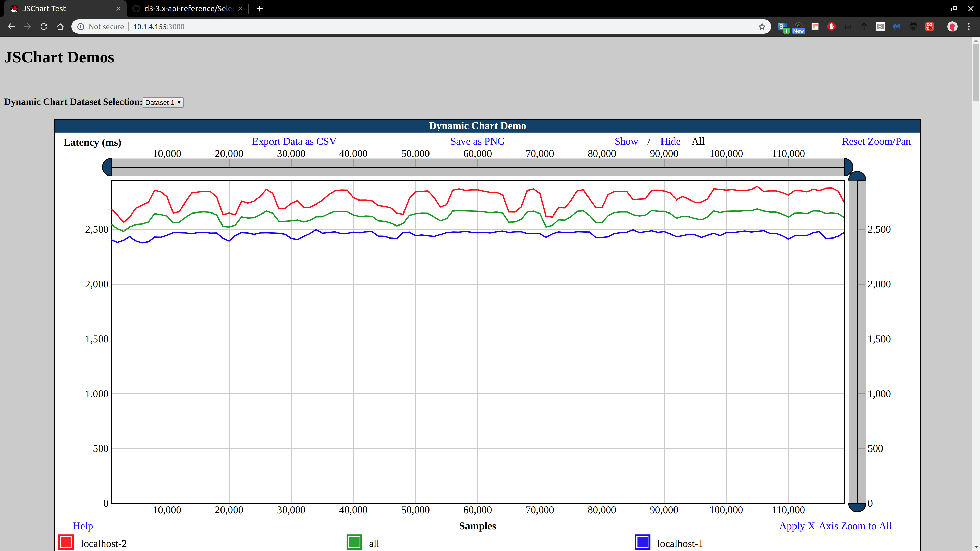Viewport: 980px width, 551px height.
Task: Click the Hide link for all series
Action: 670,142
